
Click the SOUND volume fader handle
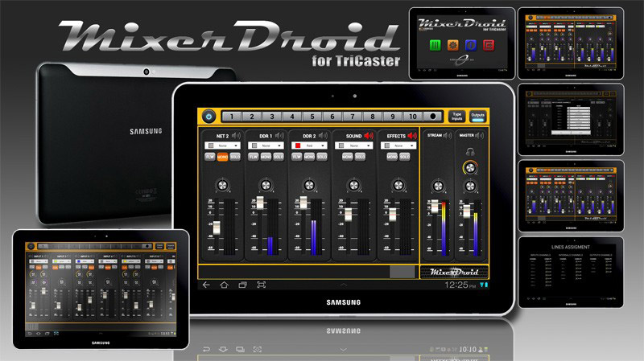click(x=349, y=215)
